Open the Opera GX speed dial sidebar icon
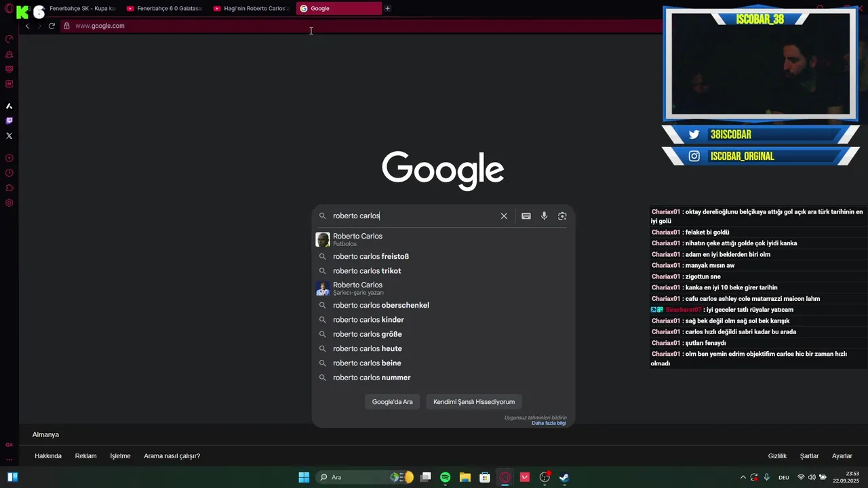Screen dimensions: 868x488 [x=9, y=39]
